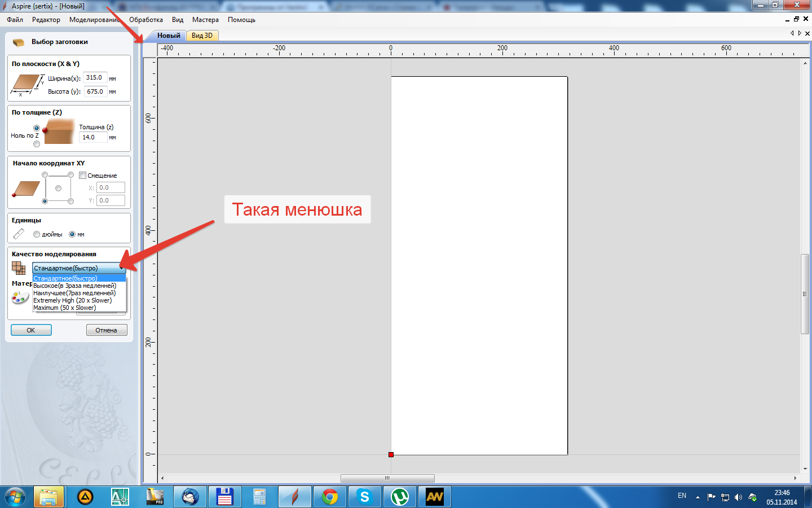Select center XY origin radio button
The image size is (812, 508).
[58, 188]
